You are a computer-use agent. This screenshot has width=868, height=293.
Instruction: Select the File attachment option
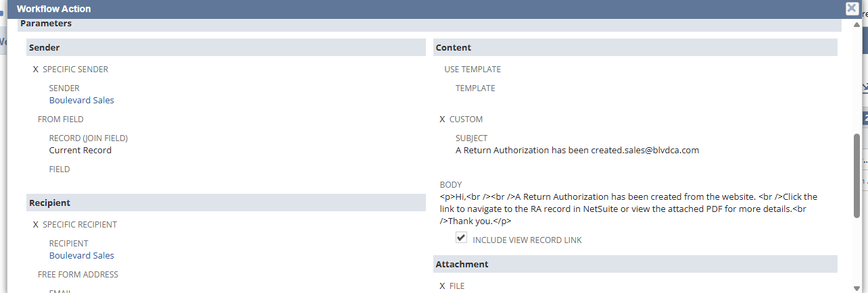click(443, 286)
